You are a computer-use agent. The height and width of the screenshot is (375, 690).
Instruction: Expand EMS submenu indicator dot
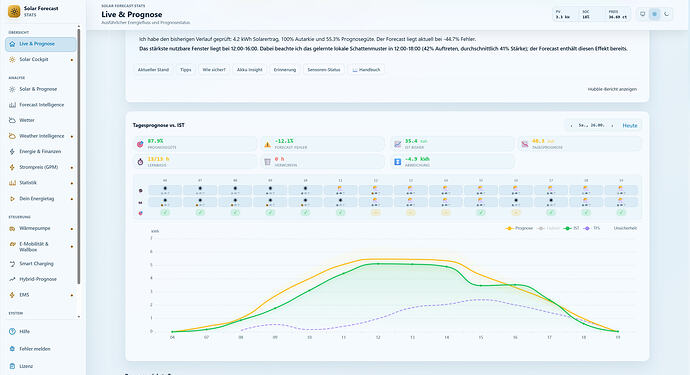(72, 295)
